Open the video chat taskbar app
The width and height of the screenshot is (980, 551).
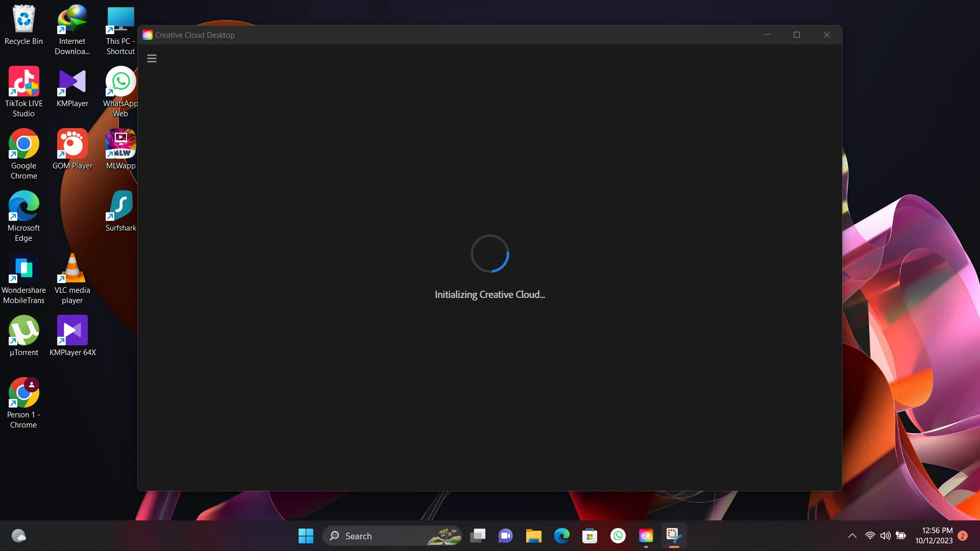click(x=505, y=536)
